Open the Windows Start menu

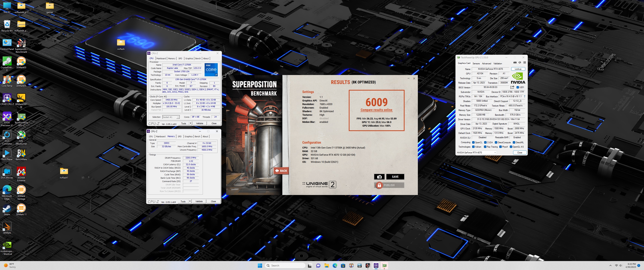(x=260, y=265)
